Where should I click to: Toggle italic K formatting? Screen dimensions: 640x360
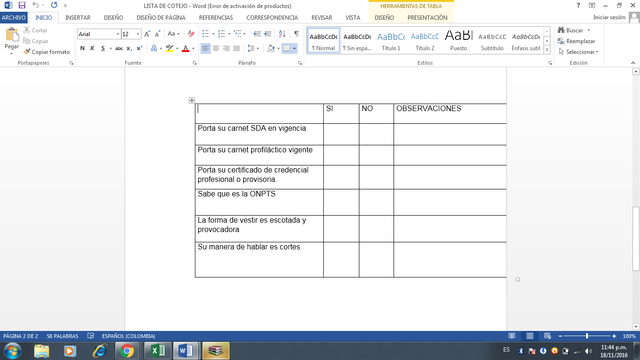[x=92, y=48]
